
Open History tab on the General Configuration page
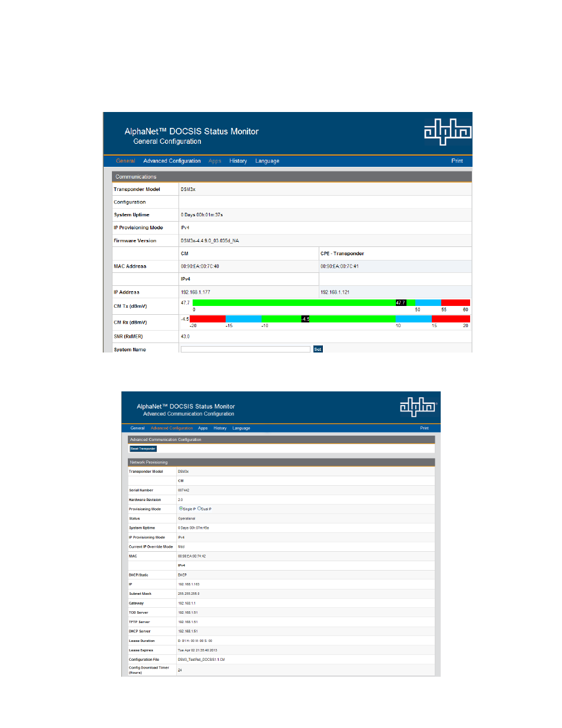click(x=238, y=161)
